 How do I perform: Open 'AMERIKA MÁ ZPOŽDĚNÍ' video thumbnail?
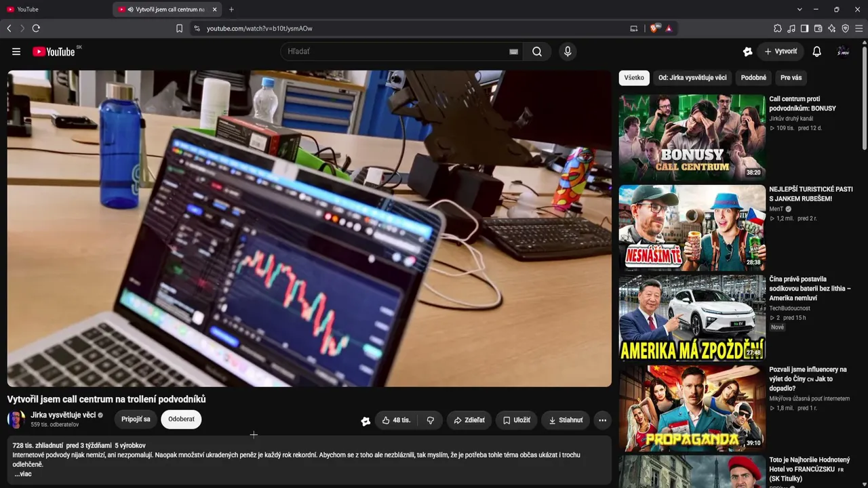692,317
